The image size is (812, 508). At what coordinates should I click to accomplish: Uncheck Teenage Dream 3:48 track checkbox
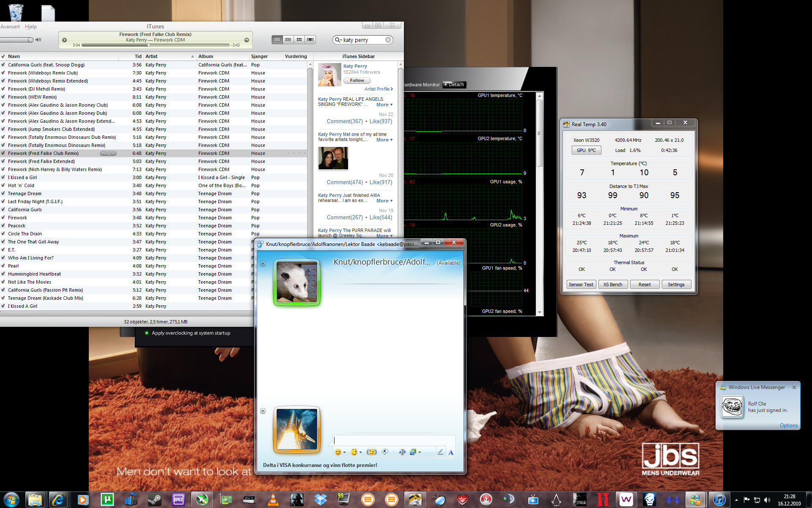pyautogui.click(x=3, y=193)
